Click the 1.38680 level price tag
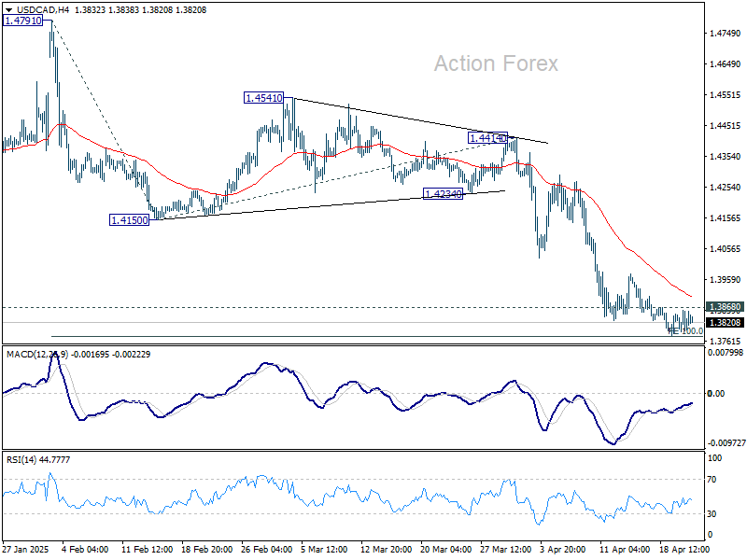This screenshot has height=560, width=747. point(725,307)
